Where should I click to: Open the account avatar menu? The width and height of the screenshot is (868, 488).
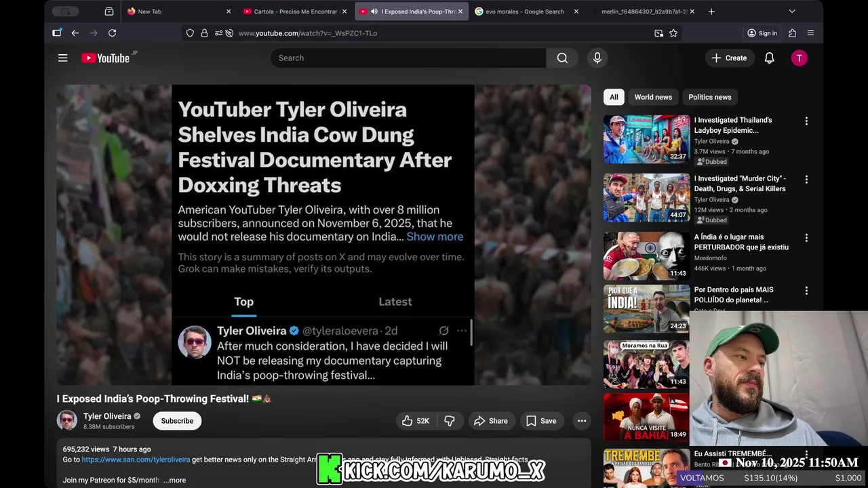click(x=800, y=58)
